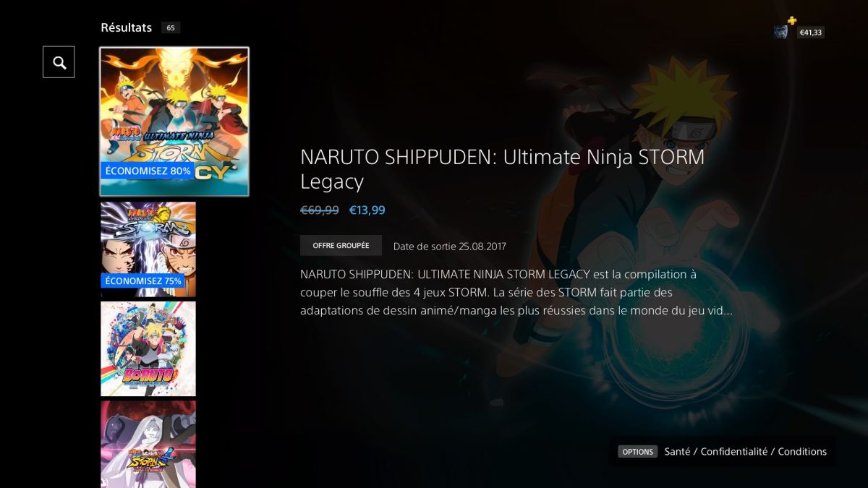
Task: Click the ÉCONOMISEZ 75% badge
Action: tap(143, 281)
